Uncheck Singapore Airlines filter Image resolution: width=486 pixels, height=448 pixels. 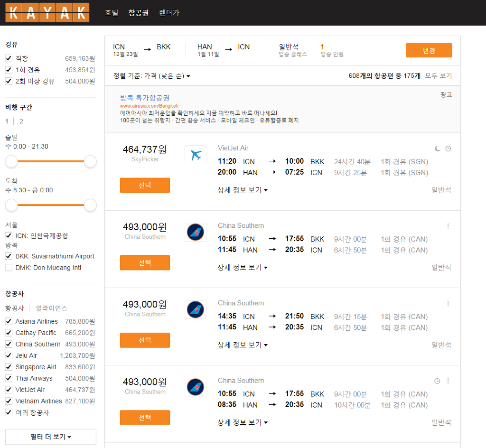[x=9, y=367]
